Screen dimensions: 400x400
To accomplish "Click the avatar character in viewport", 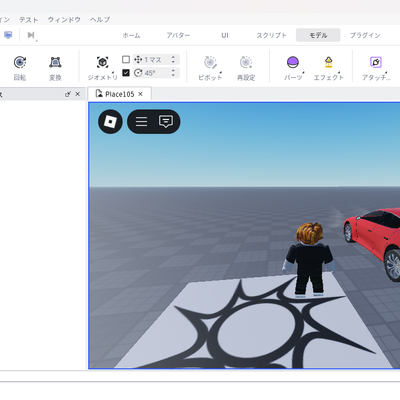I will click(309, 259).
